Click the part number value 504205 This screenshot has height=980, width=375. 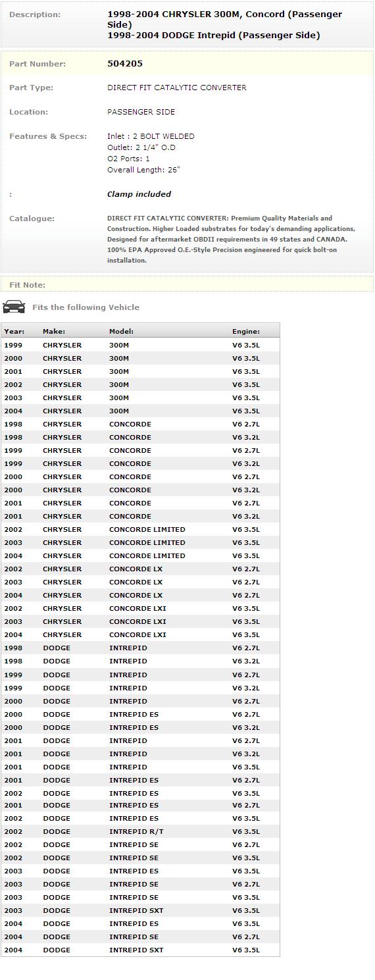[x=125, y=64]
